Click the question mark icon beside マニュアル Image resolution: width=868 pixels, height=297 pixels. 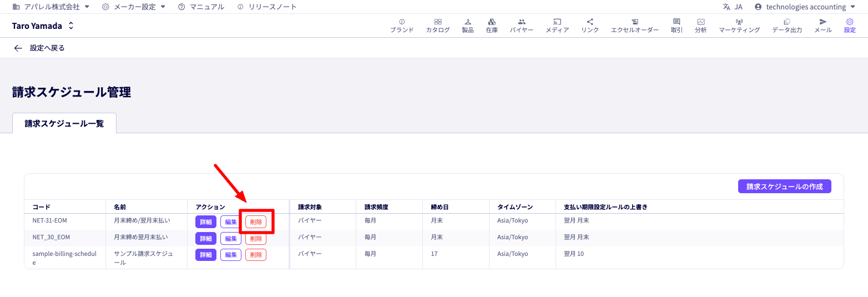coord(181,7)
